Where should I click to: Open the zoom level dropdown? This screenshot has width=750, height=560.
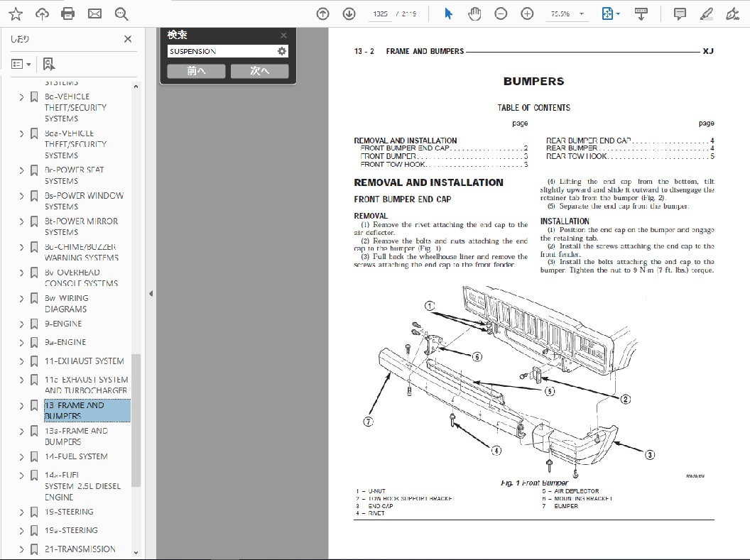[x=582, y=14]
